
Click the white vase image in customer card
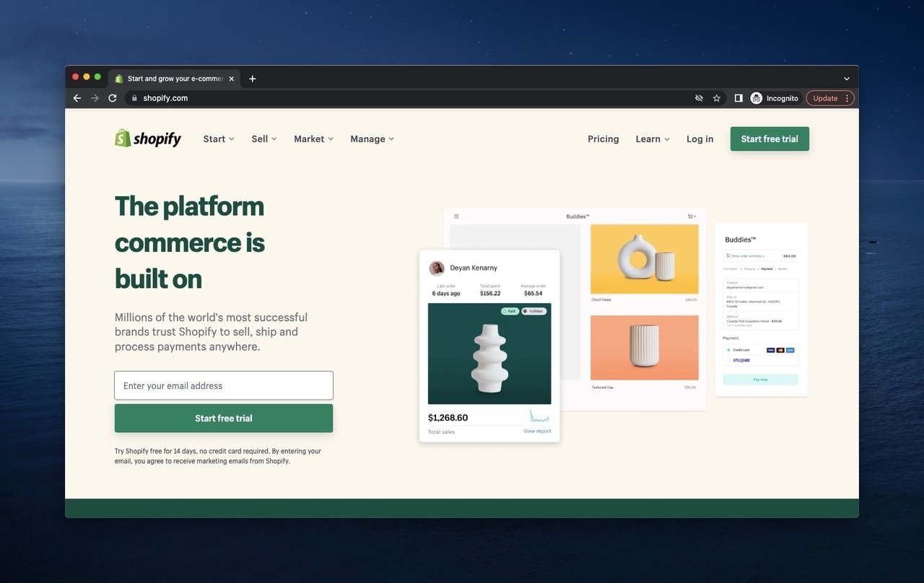[x=489, y=354]
